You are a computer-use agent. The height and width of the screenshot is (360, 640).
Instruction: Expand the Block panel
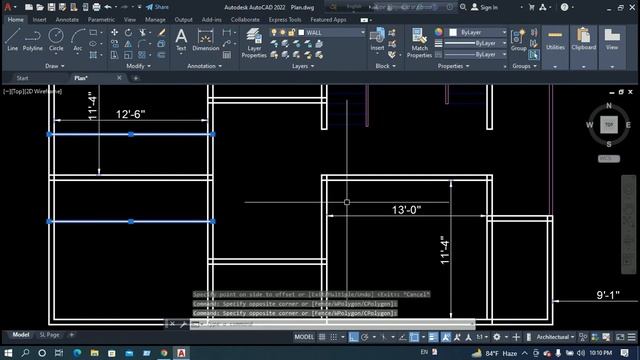[386, 66]
